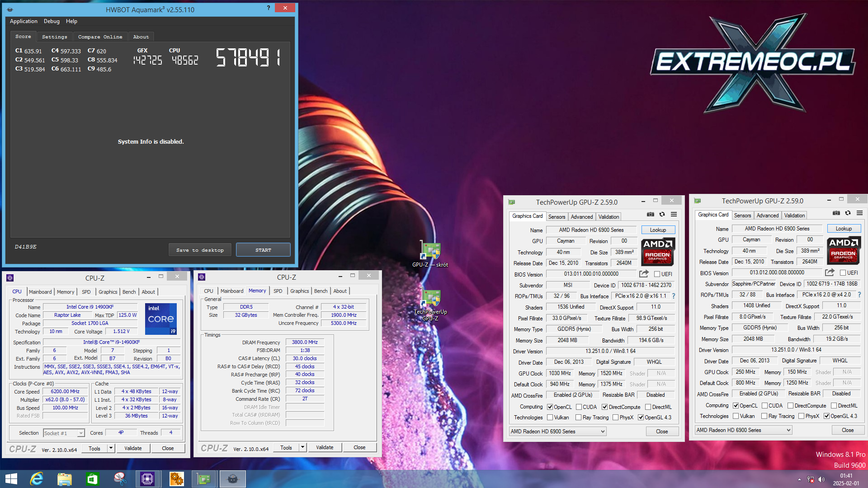Screen dimensions: 868x488
Task: Show hidden tray icons arrow
Action: click(x=799, y=479)
